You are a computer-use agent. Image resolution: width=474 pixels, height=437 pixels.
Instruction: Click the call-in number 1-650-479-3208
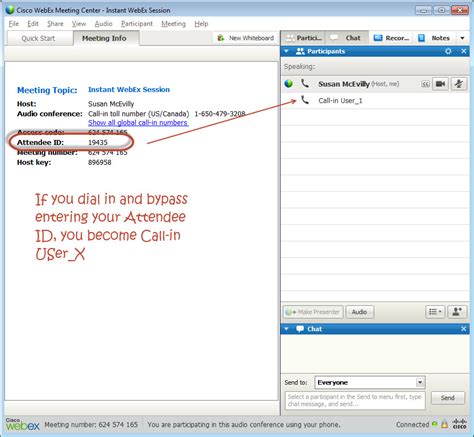click(220, 114)
